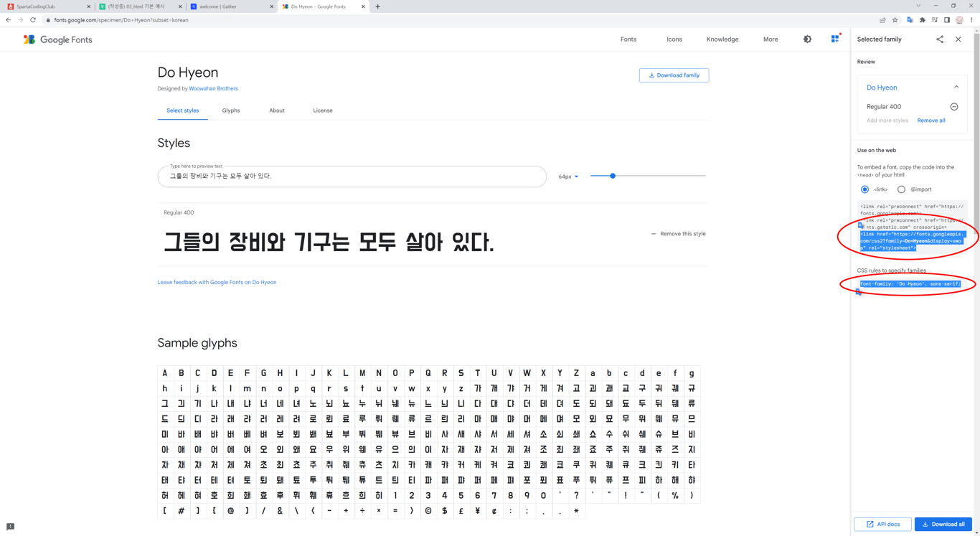Switch to the 03_html 기본 예시 browser tab
Image resolution: width=980 pixels, height=536 pixels.
140,6
